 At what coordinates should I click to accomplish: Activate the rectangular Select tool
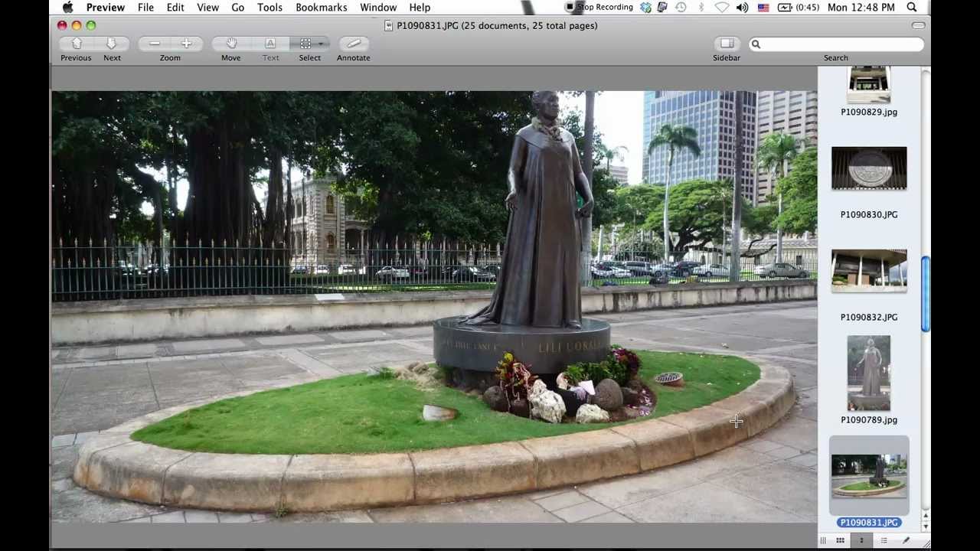[305, 44]
